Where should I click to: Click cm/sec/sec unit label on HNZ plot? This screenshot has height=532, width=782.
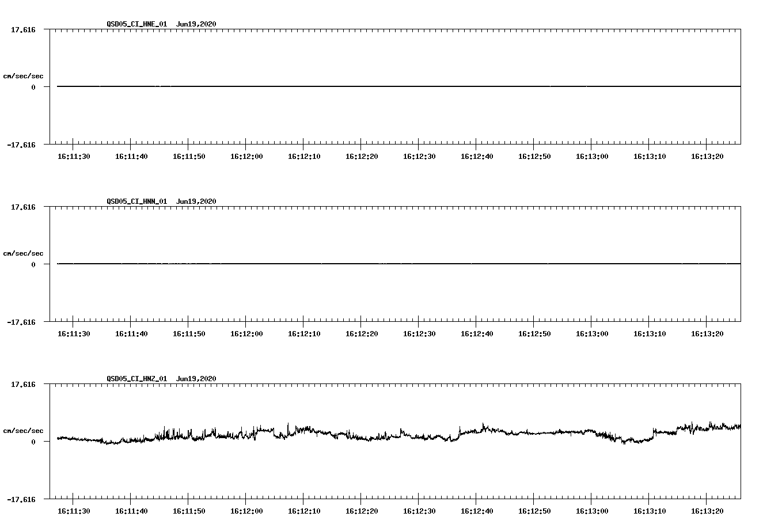point(23,431)
